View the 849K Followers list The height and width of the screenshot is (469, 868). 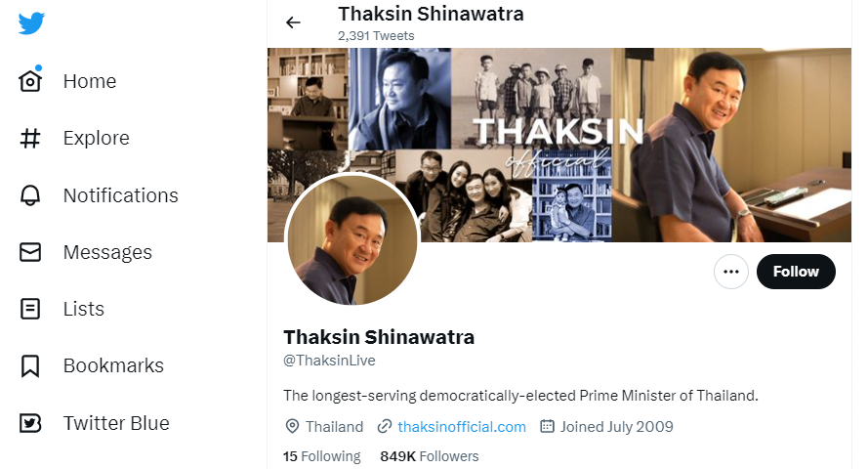[x=429, y=456]
